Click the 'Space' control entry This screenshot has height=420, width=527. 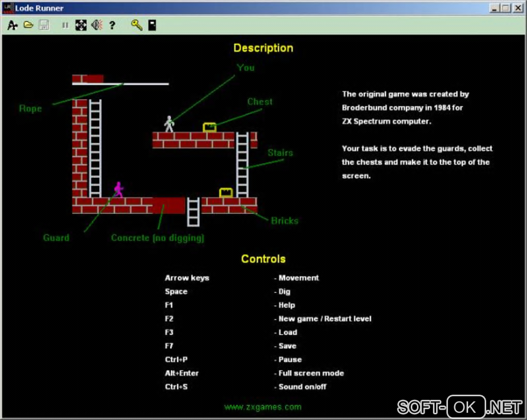(176, 292)
